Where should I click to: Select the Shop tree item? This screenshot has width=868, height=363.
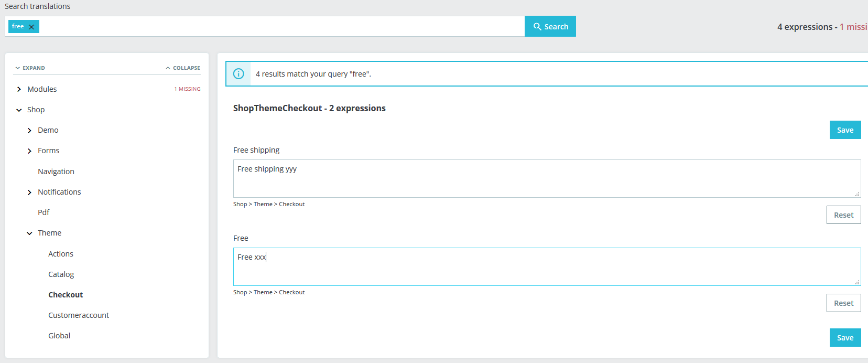(36, 110)
